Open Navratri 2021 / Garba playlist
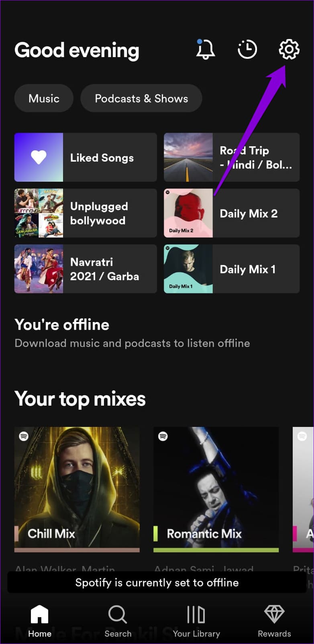 (x=86, y=269)
